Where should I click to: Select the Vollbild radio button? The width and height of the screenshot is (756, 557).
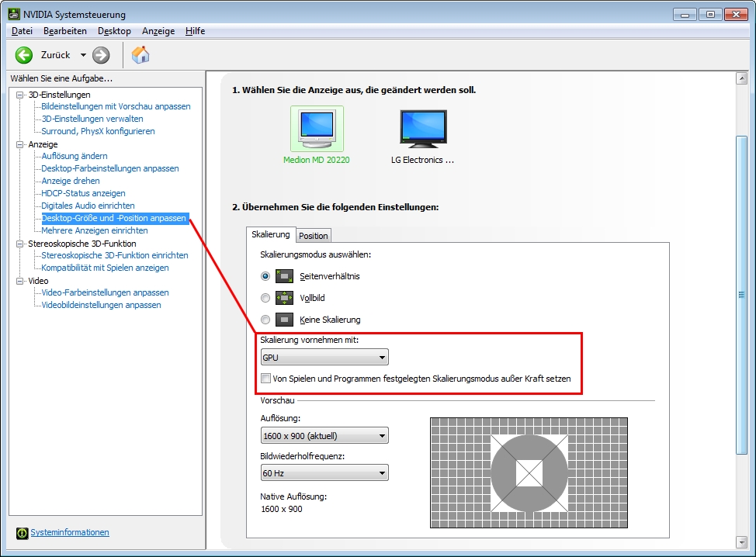click(265, 298)
